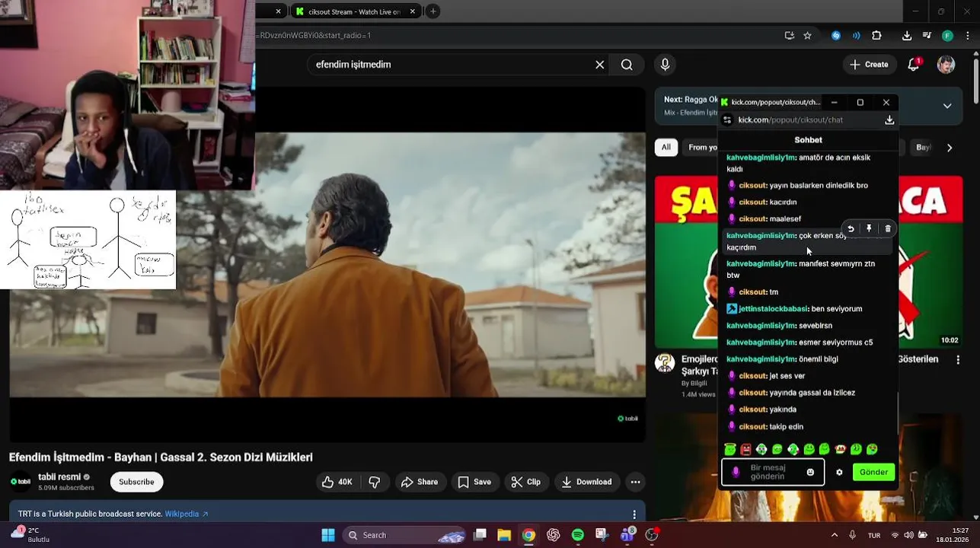Dislike the video with thumbs down
This screenshot has height=548, width=980.
click(x=375, y=482)
